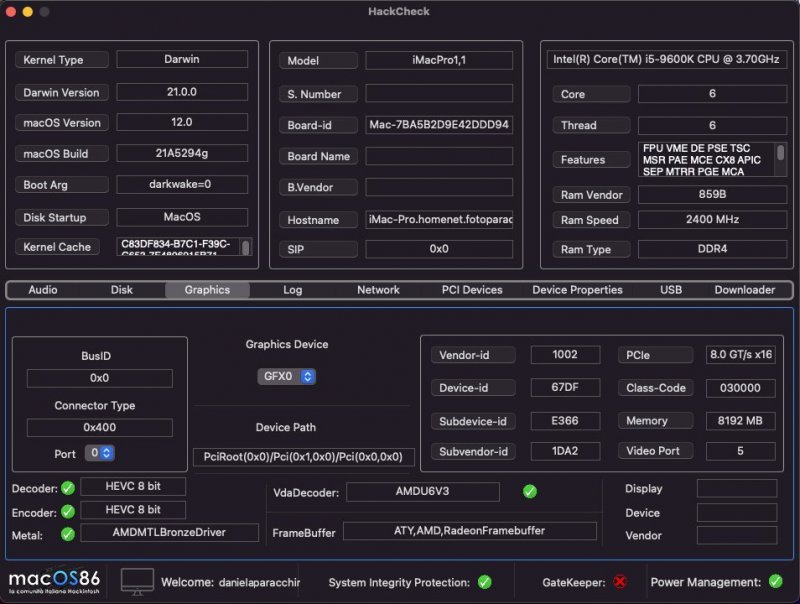
Task: Click the red GateKeeper X icon
Action: tap(620, 582)
